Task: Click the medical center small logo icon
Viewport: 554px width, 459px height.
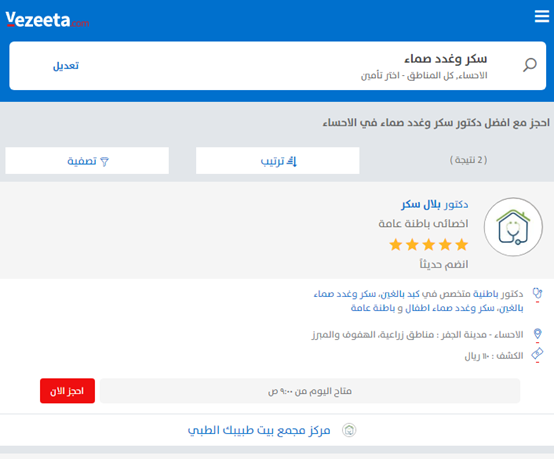Action: 349,430
